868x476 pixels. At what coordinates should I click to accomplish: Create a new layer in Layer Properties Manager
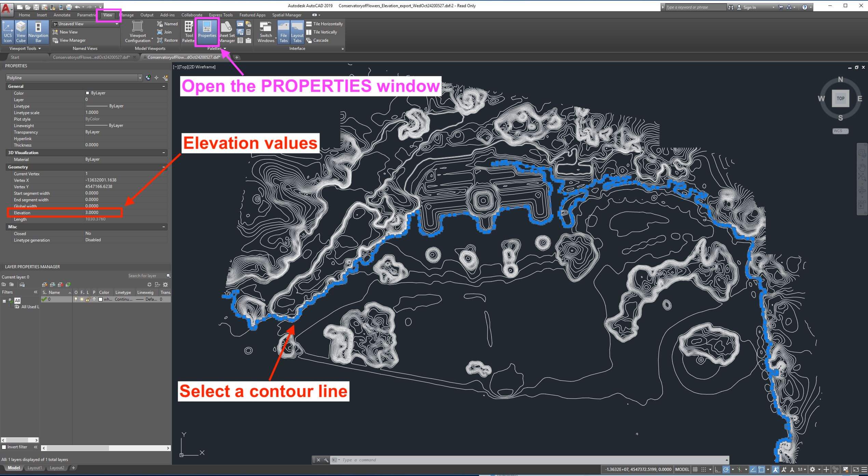pyautogui.click(x=44, y=284)
